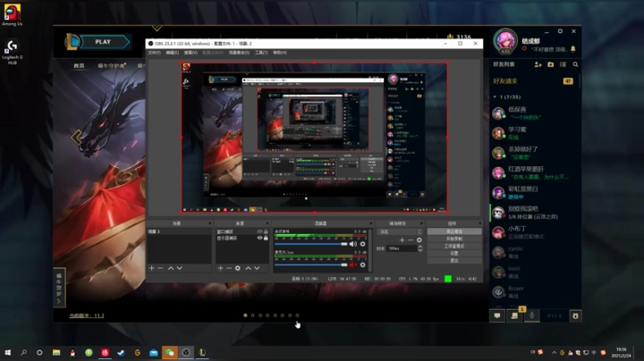Add a new scene with plus icon

click(151, 268)
